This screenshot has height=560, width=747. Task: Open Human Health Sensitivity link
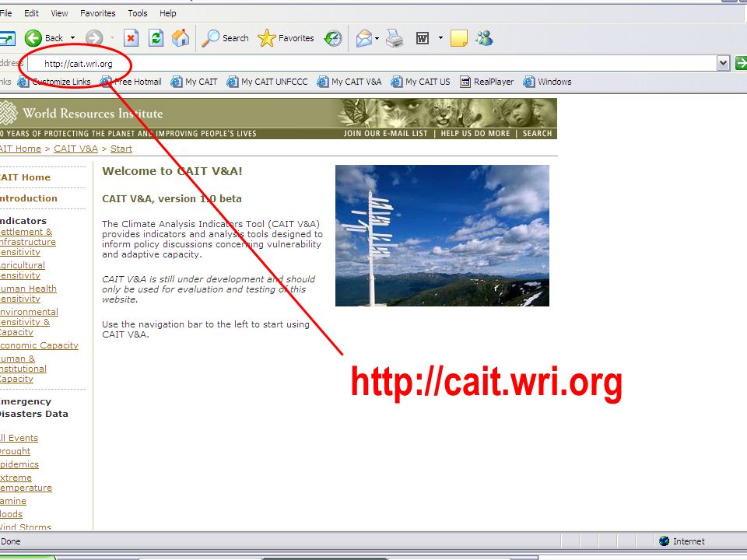coord(28,293)
